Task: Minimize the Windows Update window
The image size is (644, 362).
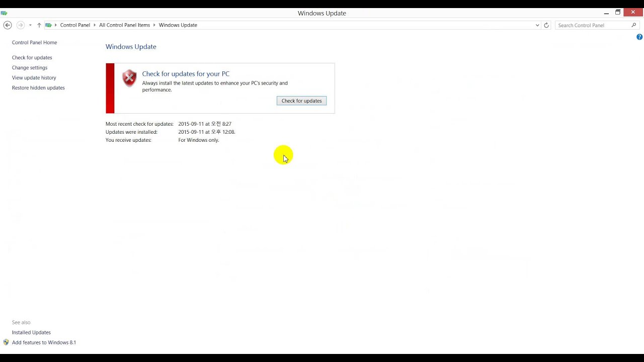Action: [x=606, y=13]
